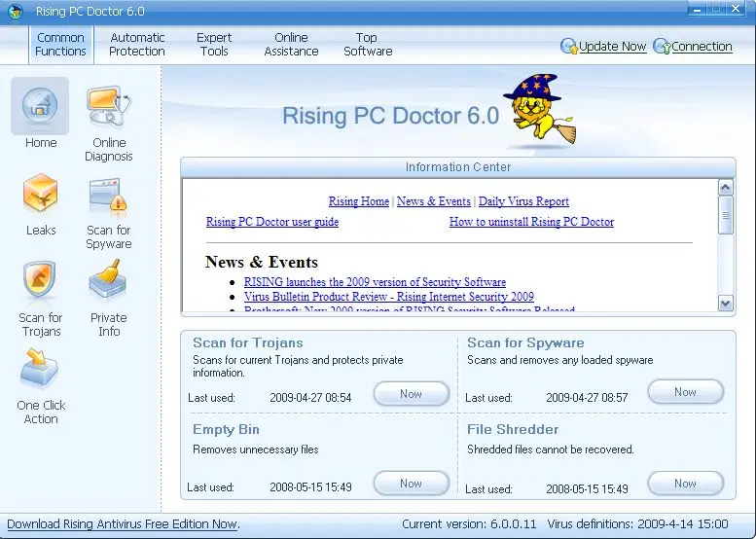756x539 pixels.
Task: Click the Current version 6.0.0.11 status text
Action: pyautogui.click(x=469, y=524)
